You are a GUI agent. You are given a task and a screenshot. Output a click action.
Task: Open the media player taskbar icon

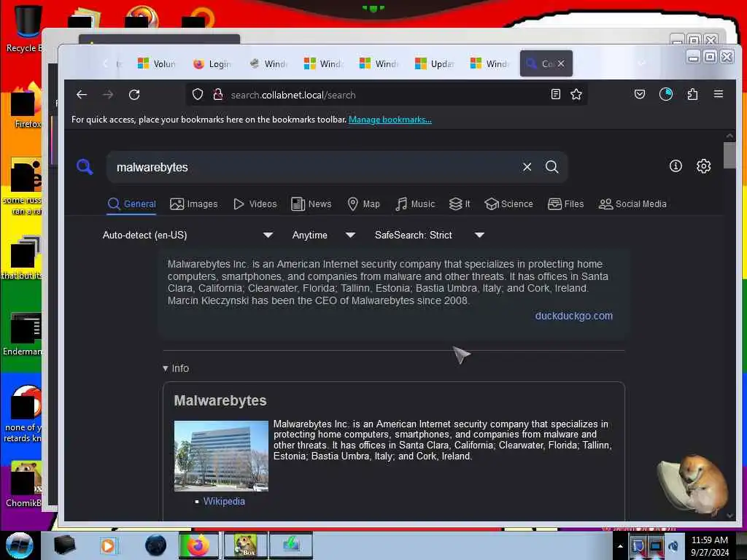pyautogui.click(x=108, y=545)
